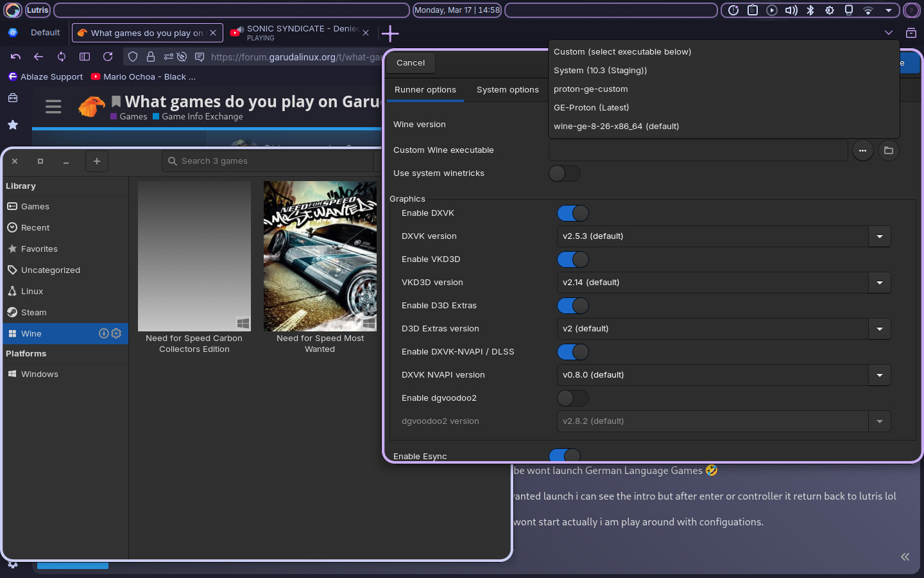The image size is (924, 578).
Task: Select wine-ge-8-26-x86_64 (default) option
Action: [x=724, y=127]
